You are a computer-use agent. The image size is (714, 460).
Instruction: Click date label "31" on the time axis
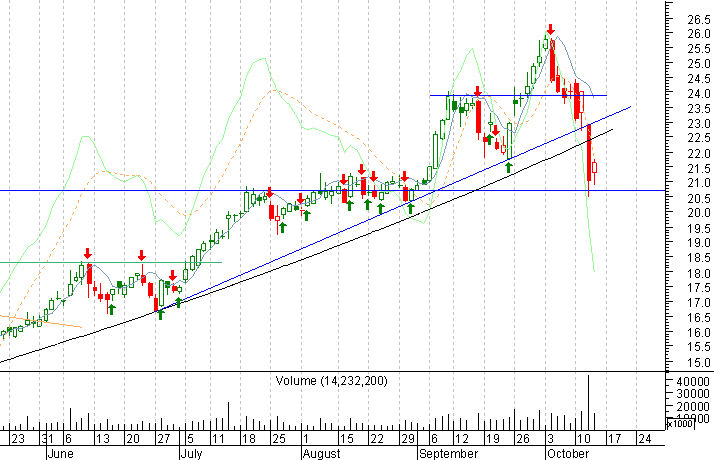tap(47, 439)
